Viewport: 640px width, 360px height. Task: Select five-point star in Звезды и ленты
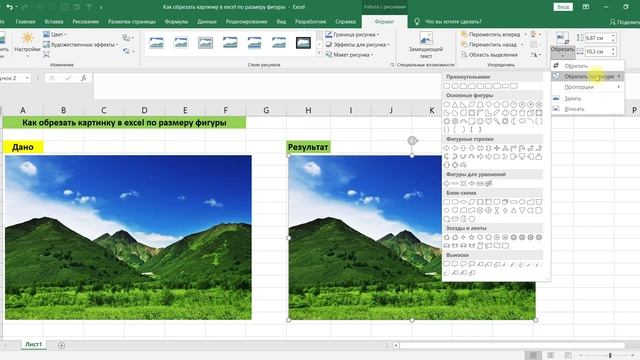(472, 237)
